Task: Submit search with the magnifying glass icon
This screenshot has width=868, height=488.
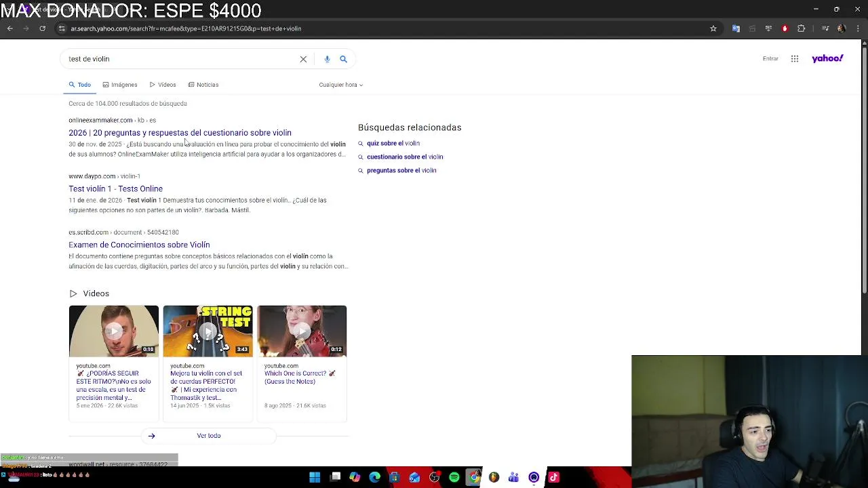Action: click(x=343, y=59)
